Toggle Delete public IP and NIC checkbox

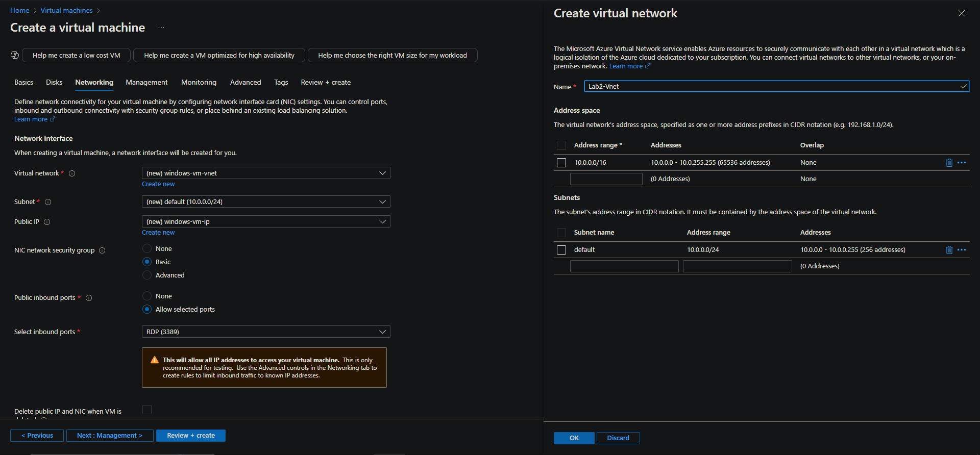tap(147, 410)
